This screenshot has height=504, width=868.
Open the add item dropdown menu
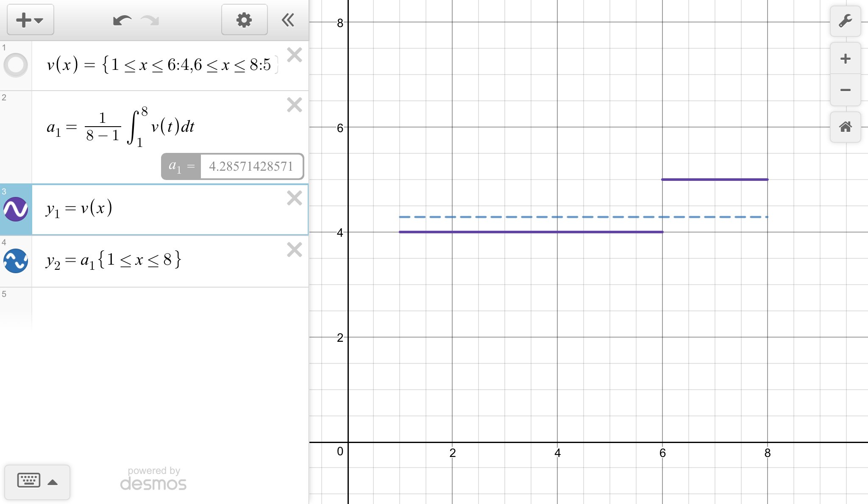[x=30, y=20]
